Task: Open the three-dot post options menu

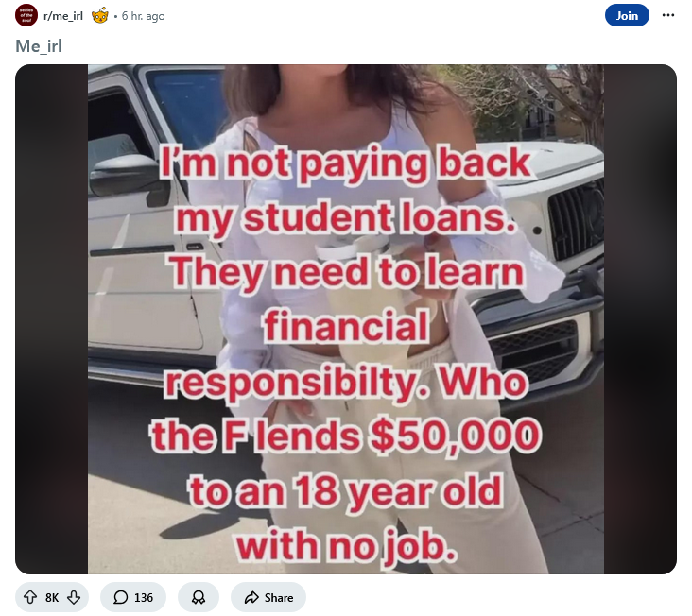Action: (x=668, y=15)
